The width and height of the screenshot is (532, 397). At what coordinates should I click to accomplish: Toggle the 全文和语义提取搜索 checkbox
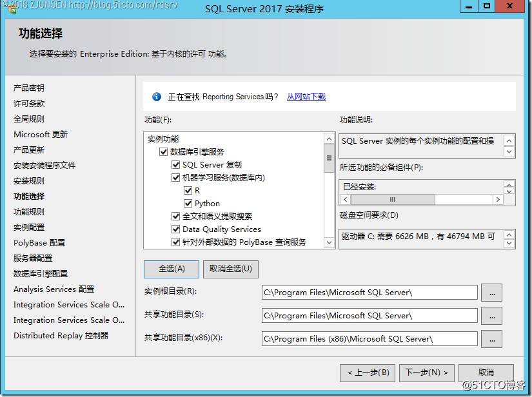click(176, 217)
